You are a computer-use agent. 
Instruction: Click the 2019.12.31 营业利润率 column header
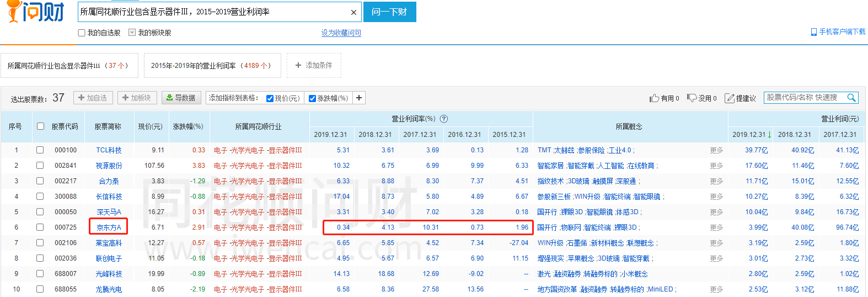point(331,135)
